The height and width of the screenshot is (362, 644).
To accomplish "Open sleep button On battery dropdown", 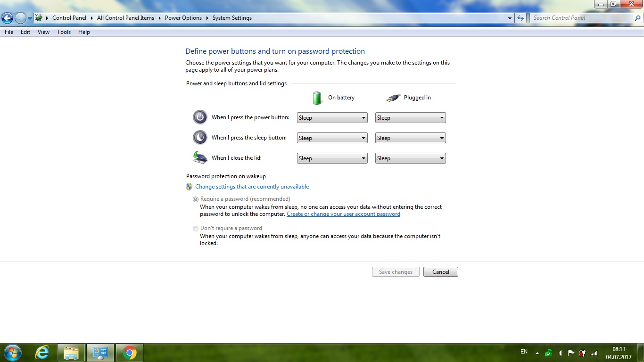I will pos(332,138).
